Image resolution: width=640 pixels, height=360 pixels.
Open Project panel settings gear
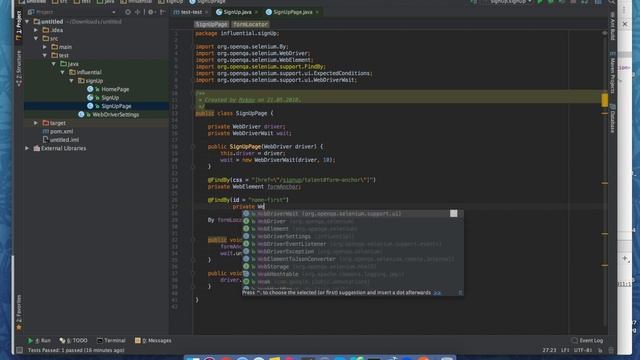tap(151, 12)
